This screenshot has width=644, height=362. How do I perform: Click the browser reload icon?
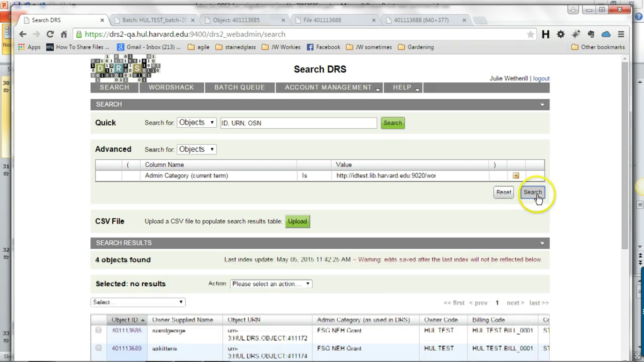[50, 34]
